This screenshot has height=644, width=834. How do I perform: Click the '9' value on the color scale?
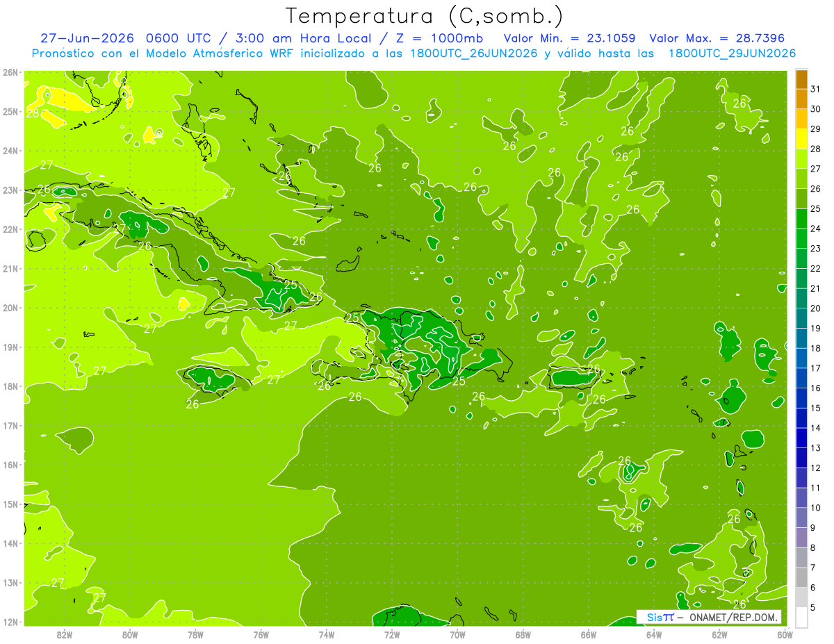813,528
